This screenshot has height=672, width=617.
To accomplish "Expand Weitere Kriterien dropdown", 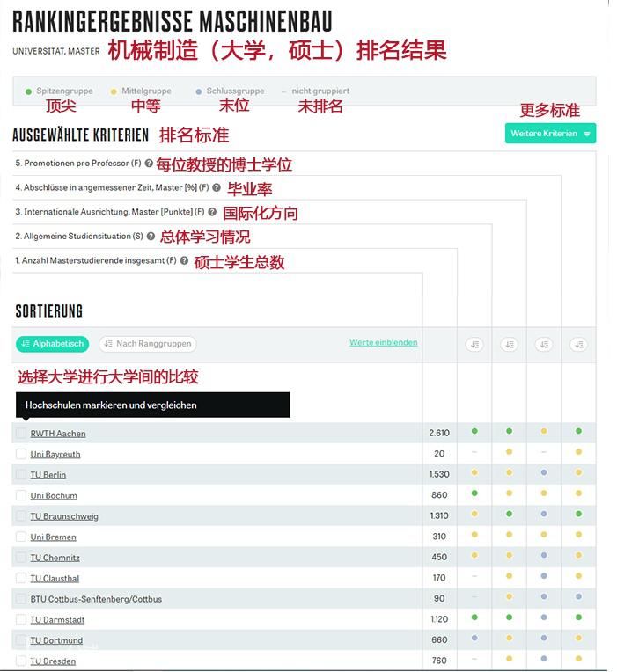I will (550, 134).
